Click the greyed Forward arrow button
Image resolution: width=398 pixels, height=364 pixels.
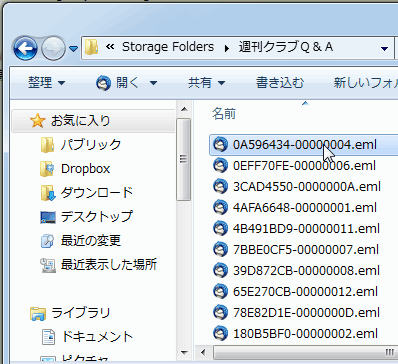click(53, 49)
